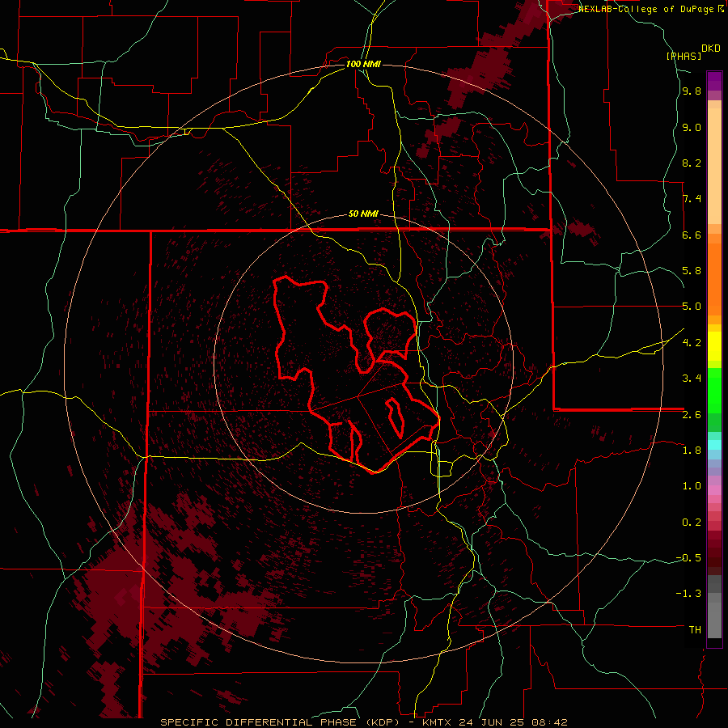Pick the yellow segment beside 4.2
Image resolution: width=728 pixels, height=728 pixels.
tap(714, 346)
